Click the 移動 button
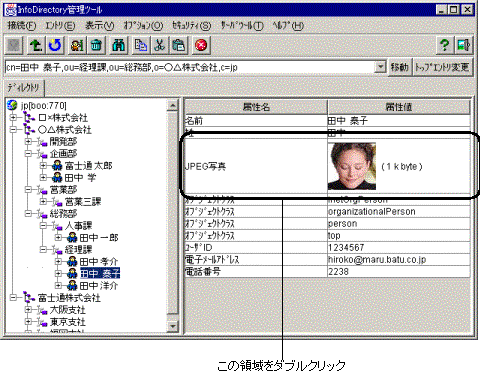 (x=400, y=67)
